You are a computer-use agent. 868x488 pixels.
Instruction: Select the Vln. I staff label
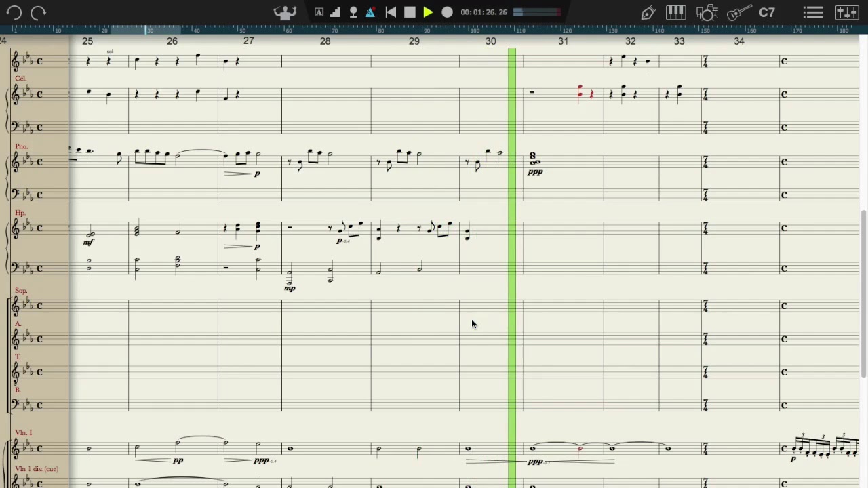[23, 432]
